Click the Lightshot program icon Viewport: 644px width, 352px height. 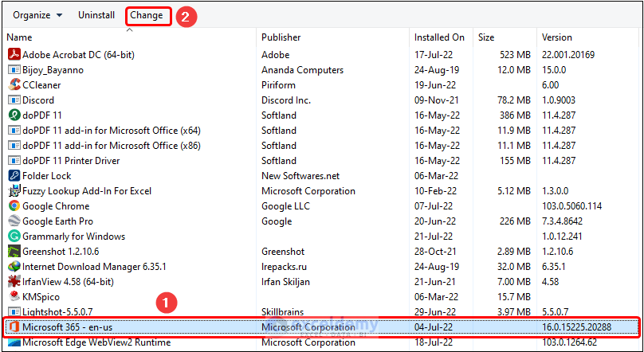14,312
